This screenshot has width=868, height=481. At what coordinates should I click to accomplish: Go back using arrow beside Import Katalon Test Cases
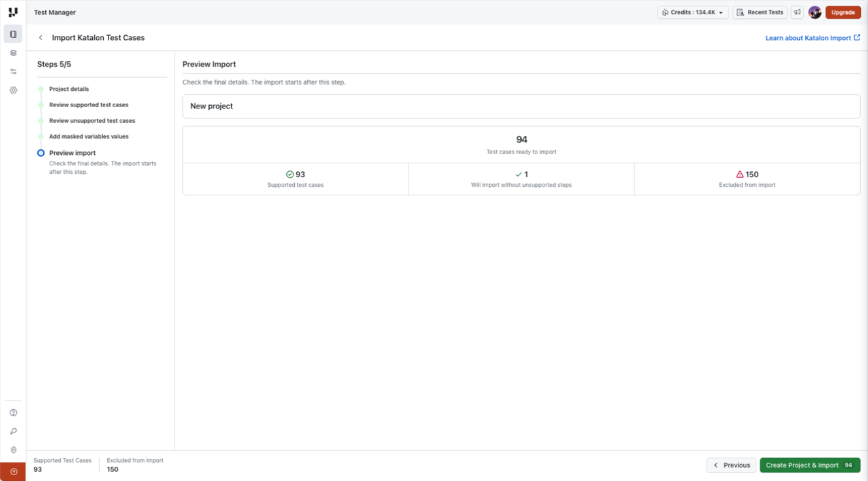click(41, 38)
